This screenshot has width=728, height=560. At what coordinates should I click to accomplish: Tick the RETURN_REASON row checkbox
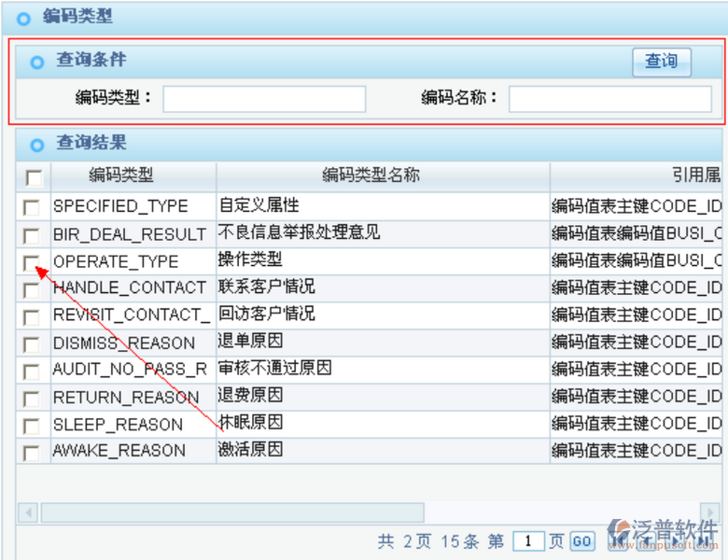[x=32, y=399]
